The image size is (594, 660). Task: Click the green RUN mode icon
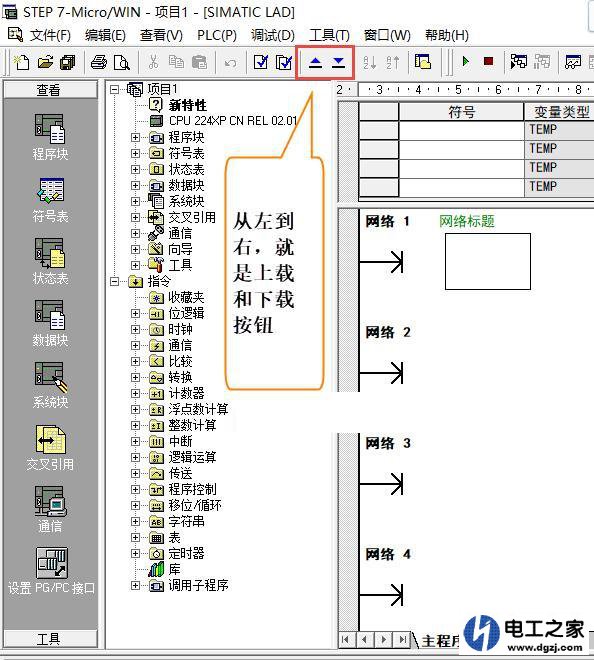click(466, 62)
